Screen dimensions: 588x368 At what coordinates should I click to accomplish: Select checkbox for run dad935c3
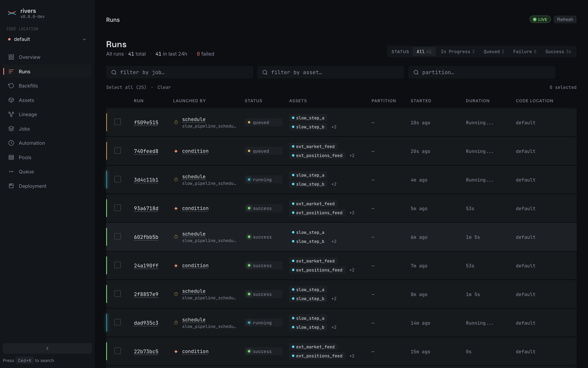click(118, 322)
